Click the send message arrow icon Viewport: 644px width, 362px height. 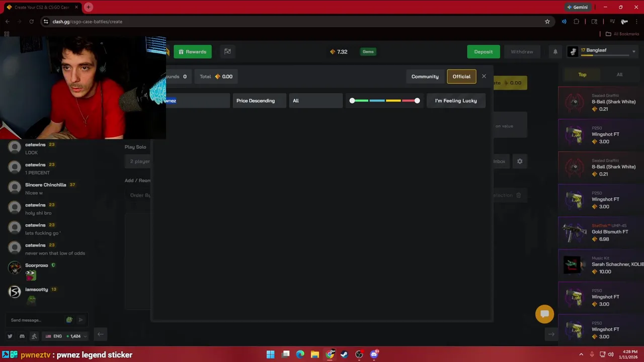click(x=80, y=320)
